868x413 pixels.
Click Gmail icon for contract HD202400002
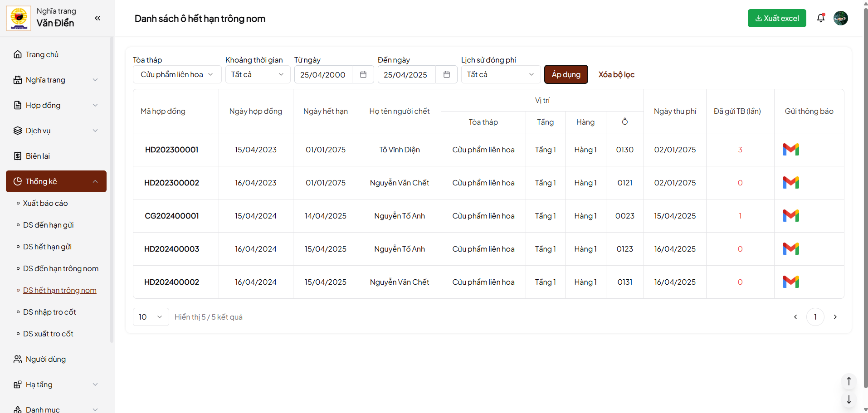point(790,282)
